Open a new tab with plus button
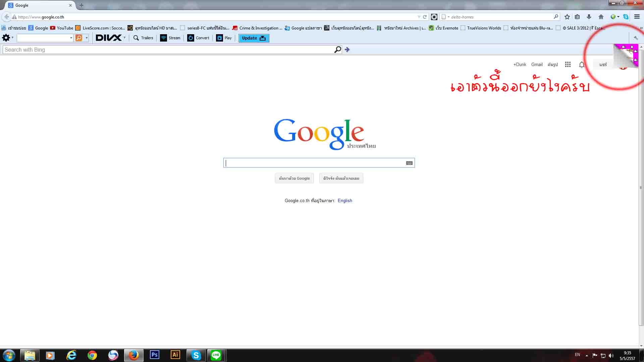 pyautogui.click(x=82, y=5)
